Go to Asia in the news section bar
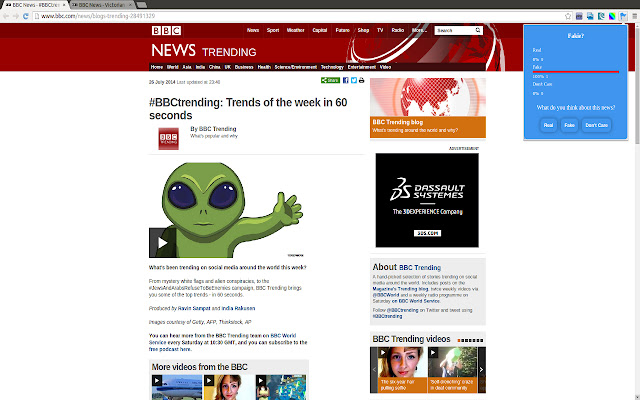The height and width of the screenshot is (400, 640). [x=187, y=67]
